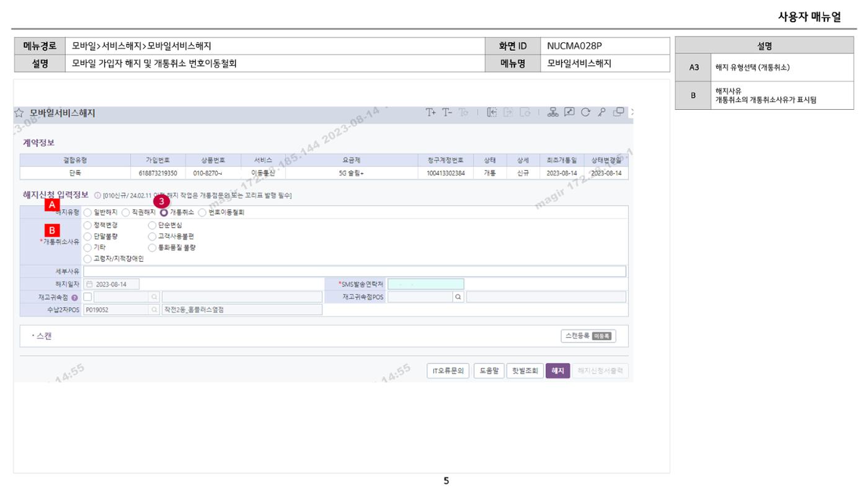Open the 해지일자 date picker calendar

[x=89, y=284]
